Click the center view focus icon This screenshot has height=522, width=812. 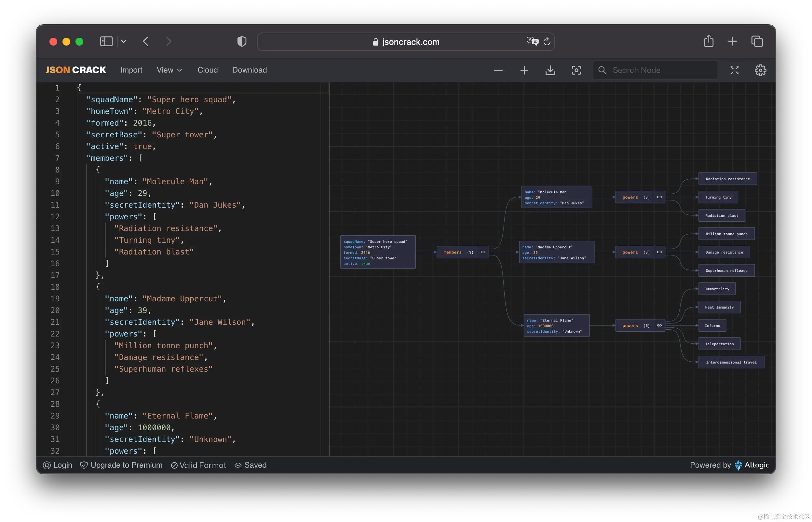(576, 70)
